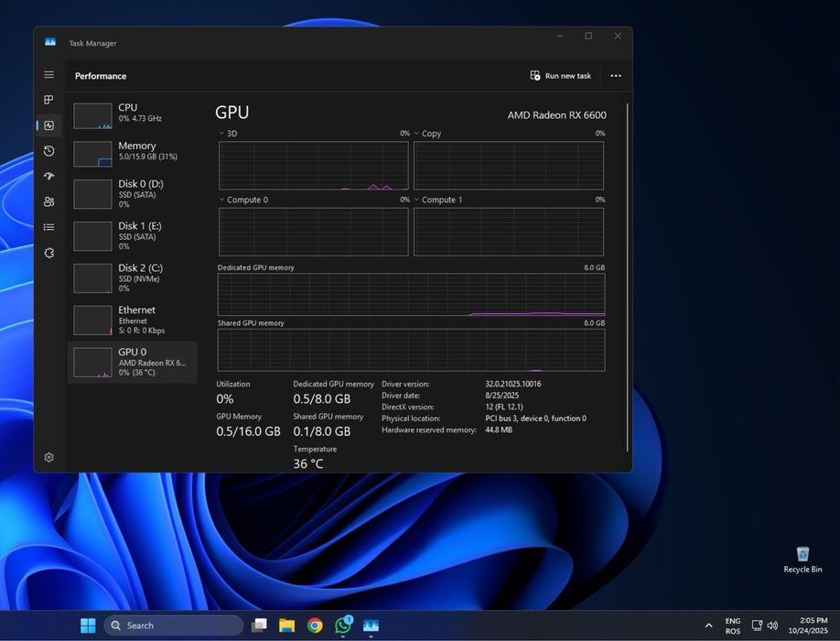Open the clock and date flyout
The image size is (840, 641).
(808, 625)
